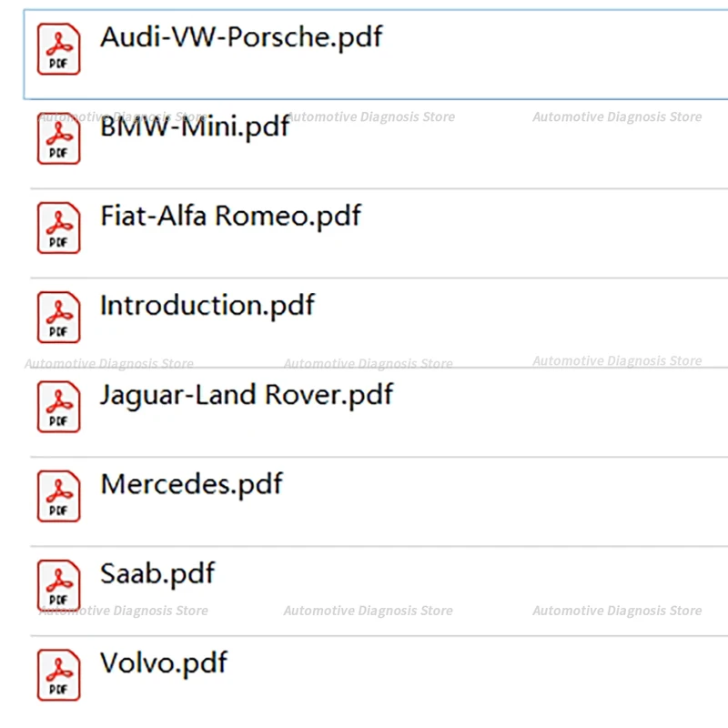This screenshot has width=728, height=728.
Task: Select PDF icon for BMW-Mini.pdf
Action: tap(58, 138)
